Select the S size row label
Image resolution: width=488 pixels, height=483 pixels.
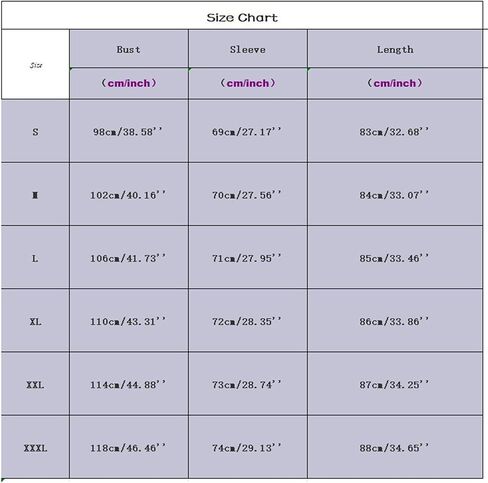click(x=35, y=131)
